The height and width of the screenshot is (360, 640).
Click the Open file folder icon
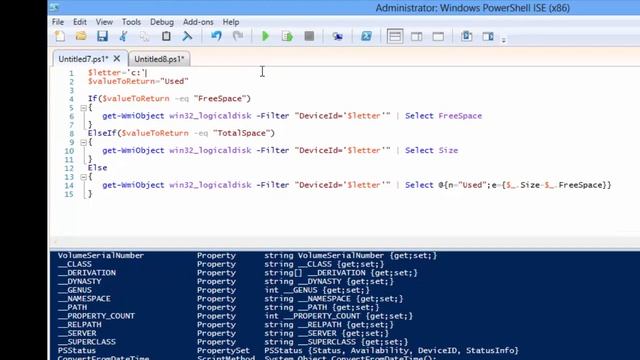pos(81,36)
